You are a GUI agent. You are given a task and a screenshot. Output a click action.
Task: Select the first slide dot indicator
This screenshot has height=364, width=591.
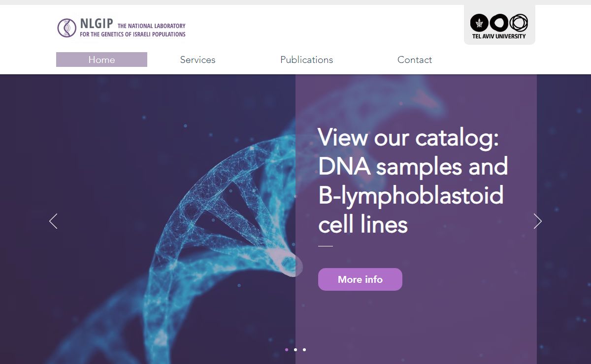click(x=287, y=350)
